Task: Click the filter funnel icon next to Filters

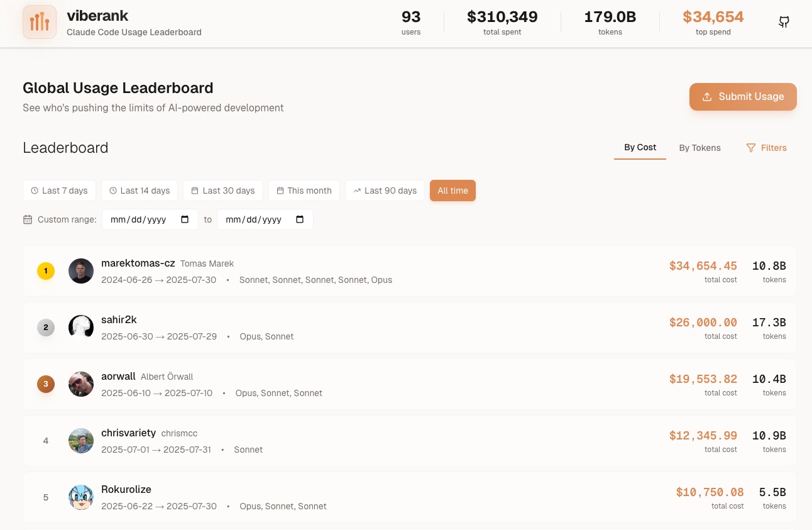Action: [751, 148]
